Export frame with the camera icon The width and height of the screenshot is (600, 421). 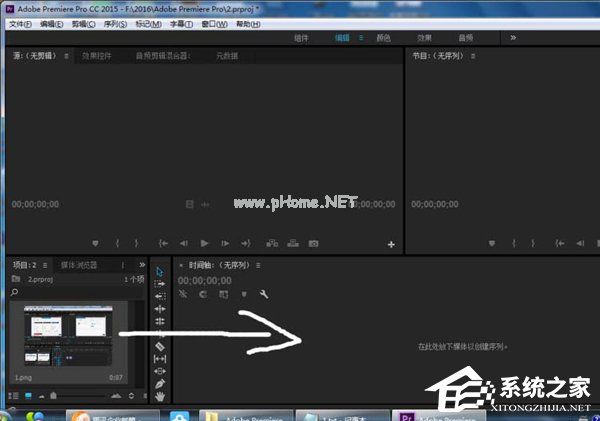[x=313, y=243]
